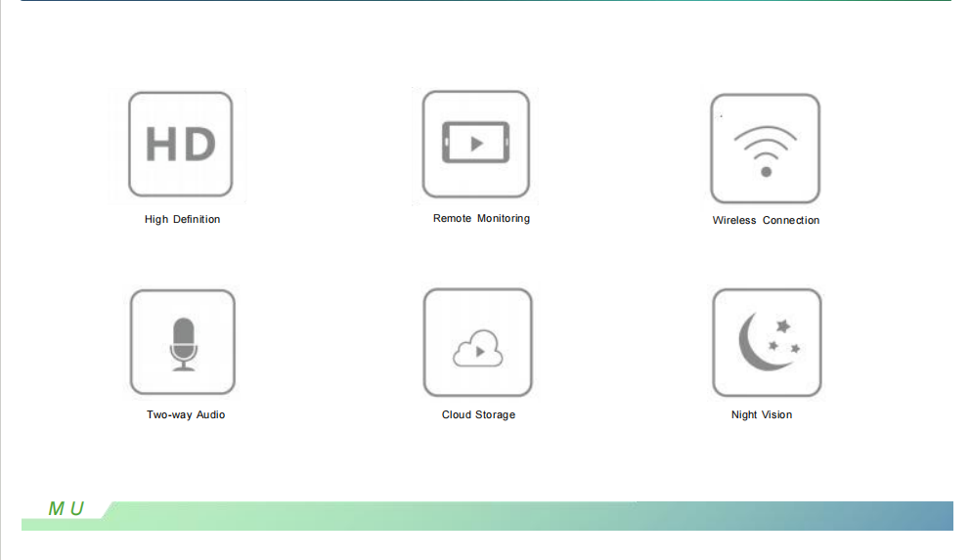Click the green "M U" text

coord(66,508)
